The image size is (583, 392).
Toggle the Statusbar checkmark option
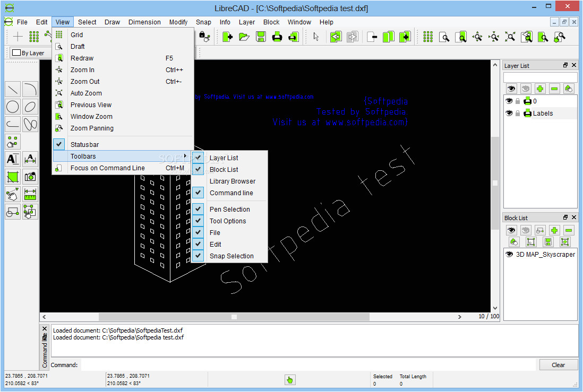(x=59, y=144)
